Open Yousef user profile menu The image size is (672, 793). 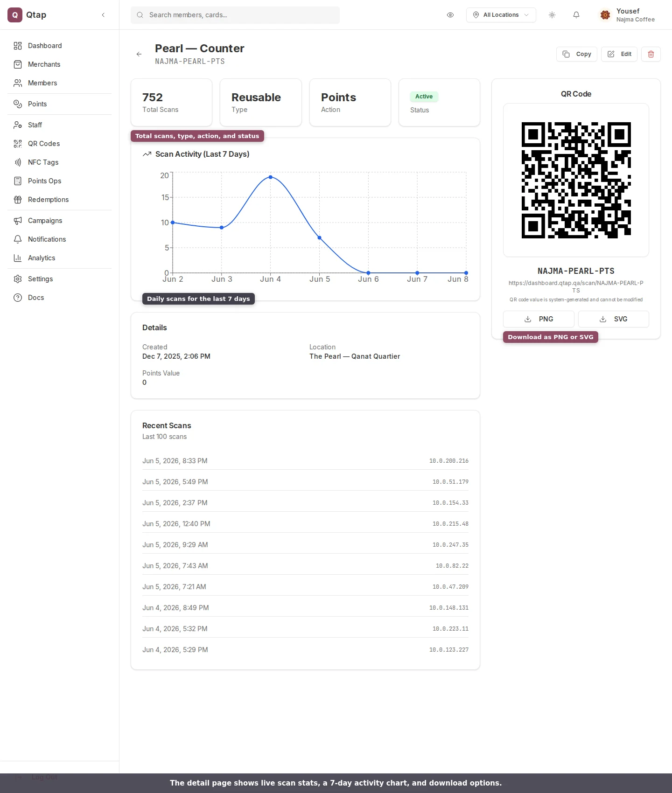[x=628, y=15]
